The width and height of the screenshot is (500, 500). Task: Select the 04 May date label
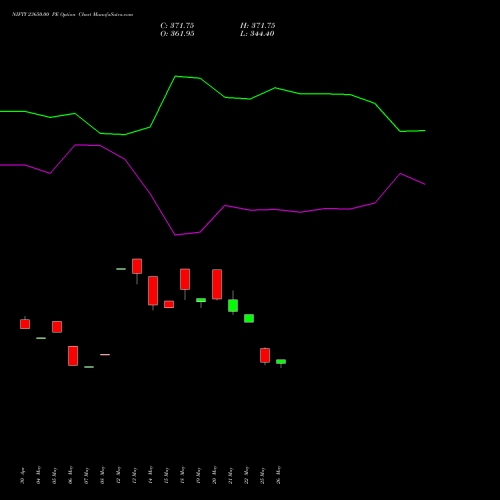38,475
